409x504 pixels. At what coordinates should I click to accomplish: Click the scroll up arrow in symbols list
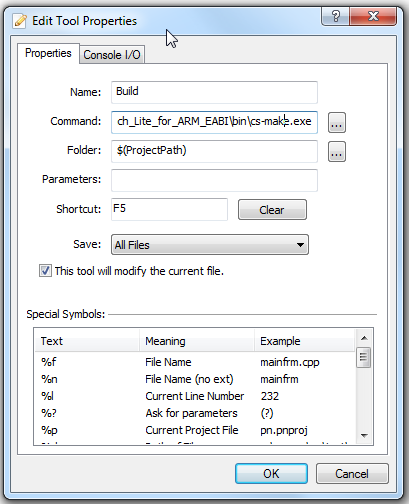(364, 338)
